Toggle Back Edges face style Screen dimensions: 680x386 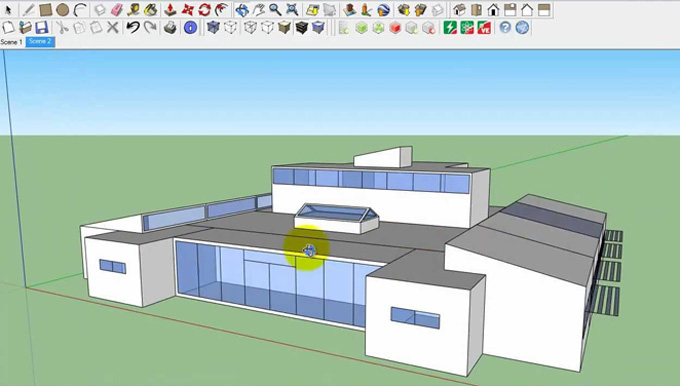(230, 28)
